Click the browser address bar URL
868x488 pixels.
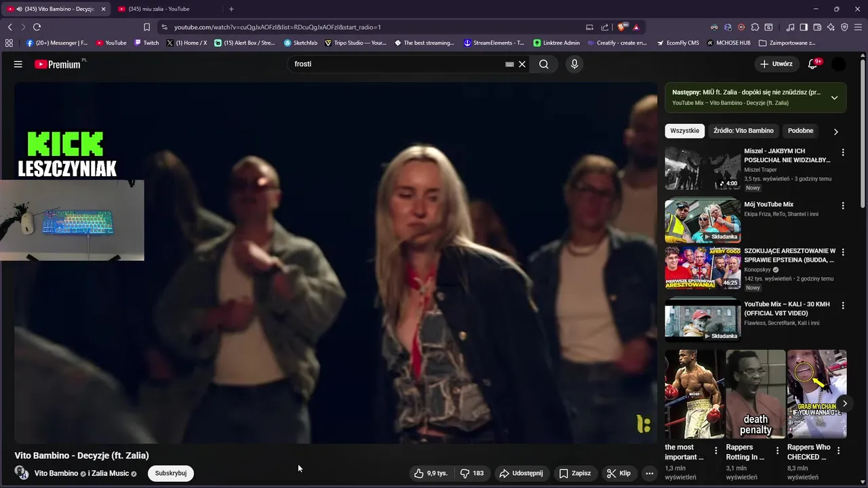(x=277, y=27)
